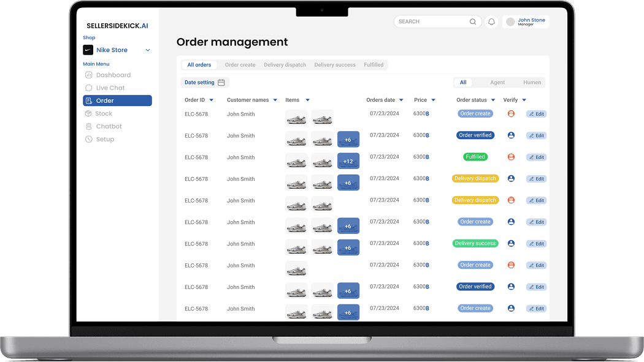
Task: Switch to the Fulfilled tab
Action: (x=374, y=65)
